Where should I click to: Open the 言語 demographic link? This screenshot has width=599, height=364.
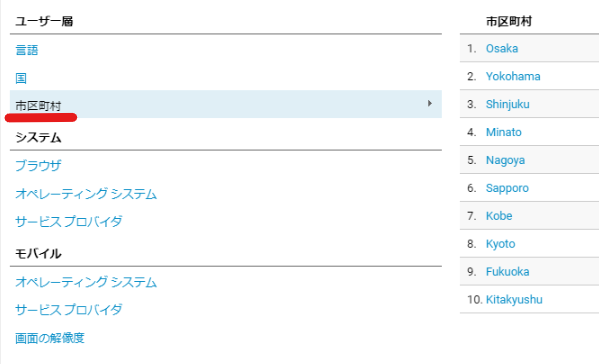[x=27, y=50]
